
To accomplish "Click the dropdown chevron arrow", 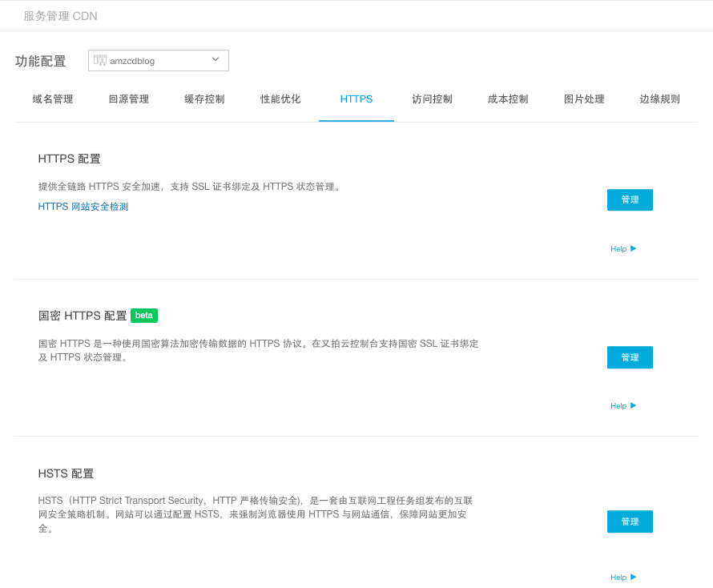I will pos(216,60).
